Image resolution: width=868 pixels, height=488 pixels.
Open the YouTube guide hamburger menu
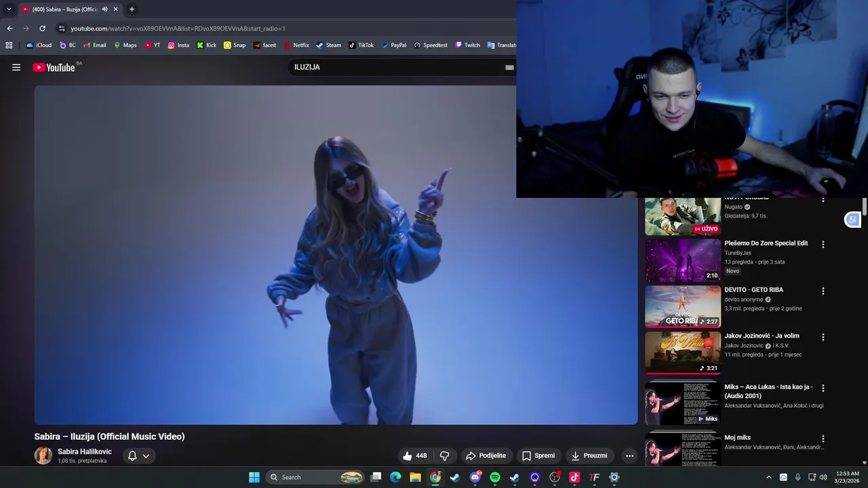(16, 67)
